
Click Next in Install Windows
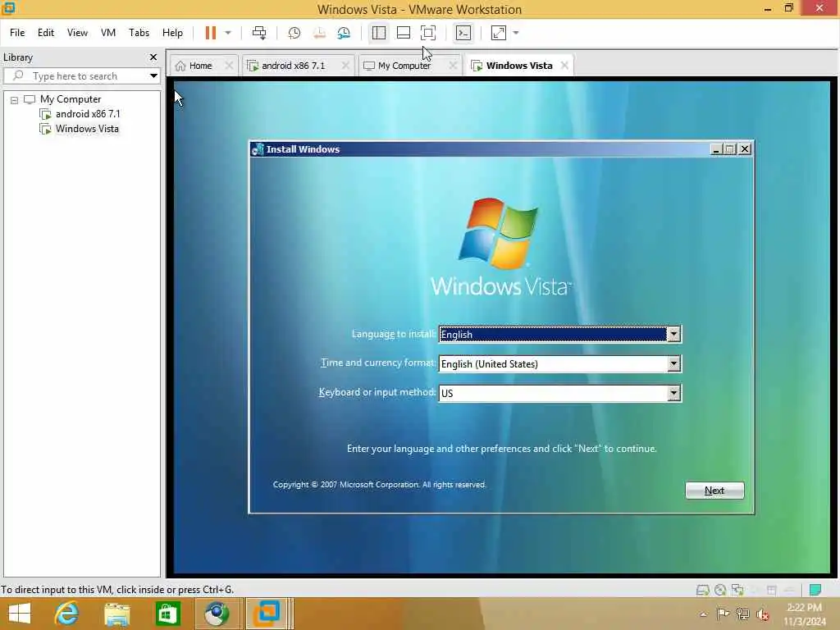tap(714, 491)
